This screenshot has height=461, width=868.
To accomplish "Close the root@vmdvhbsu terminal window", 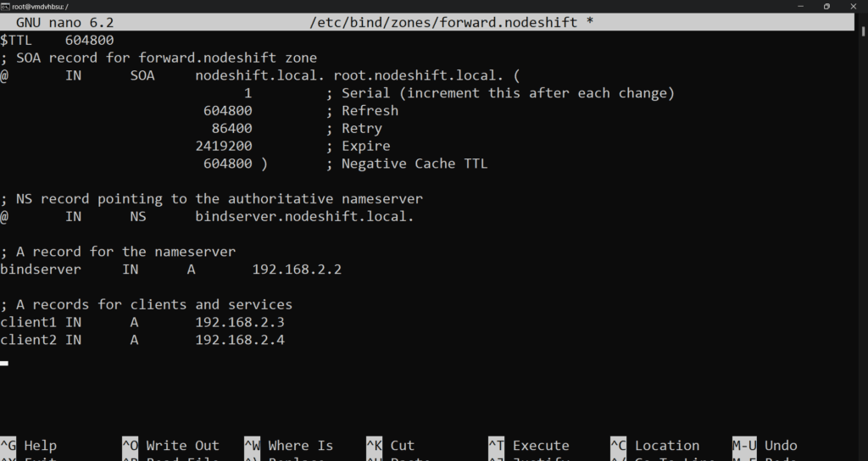I will click(x=854, y=6).
